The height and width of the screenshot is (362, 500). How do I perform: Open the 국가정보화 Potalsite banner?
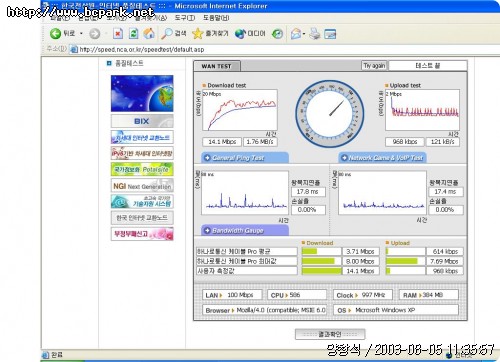[142, 169]
